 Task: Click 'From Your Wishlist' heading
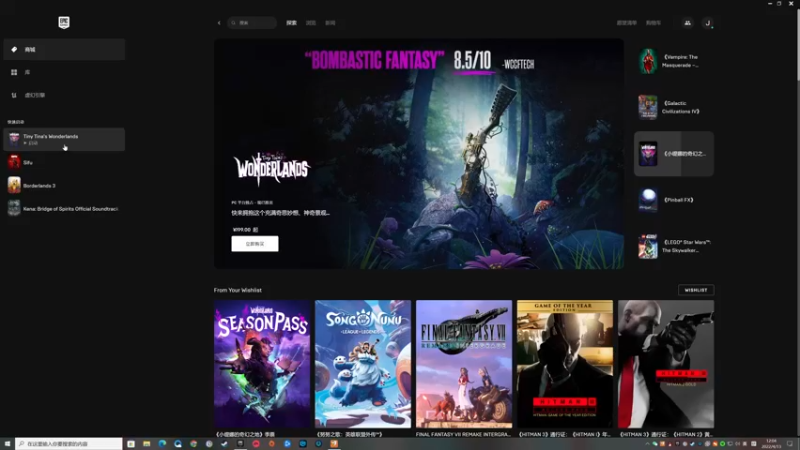coord(238,290)
